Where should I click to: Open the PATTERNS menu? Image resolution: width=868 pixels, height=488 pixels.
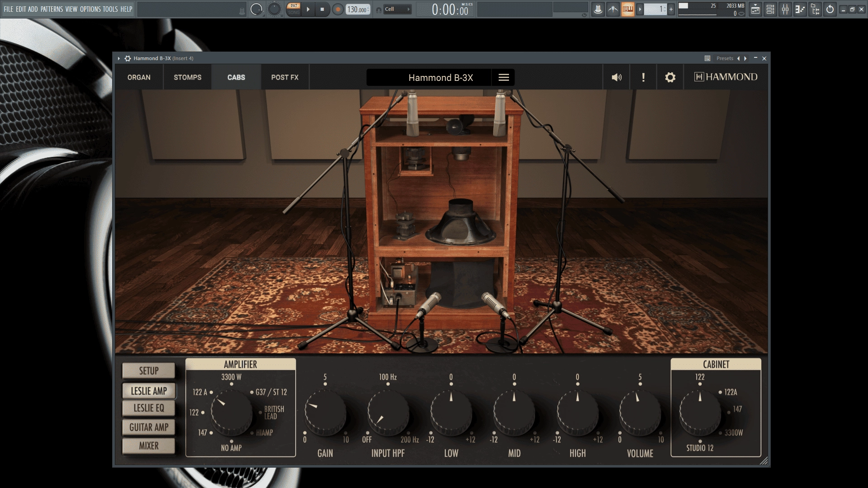pyautogui.click(x=52, y=9)
